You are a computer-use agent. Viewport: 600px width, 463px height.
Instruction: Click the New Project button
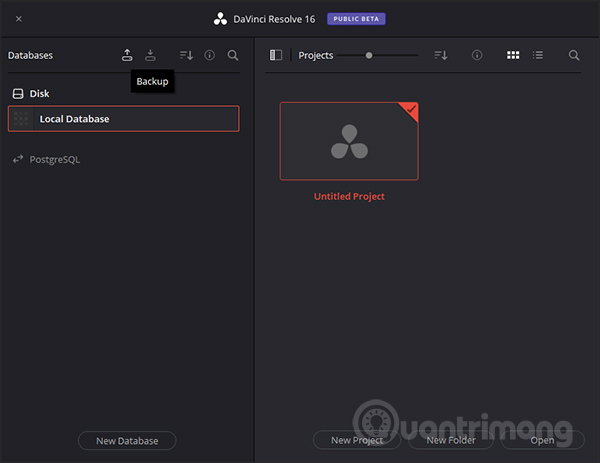coord(357,440)
